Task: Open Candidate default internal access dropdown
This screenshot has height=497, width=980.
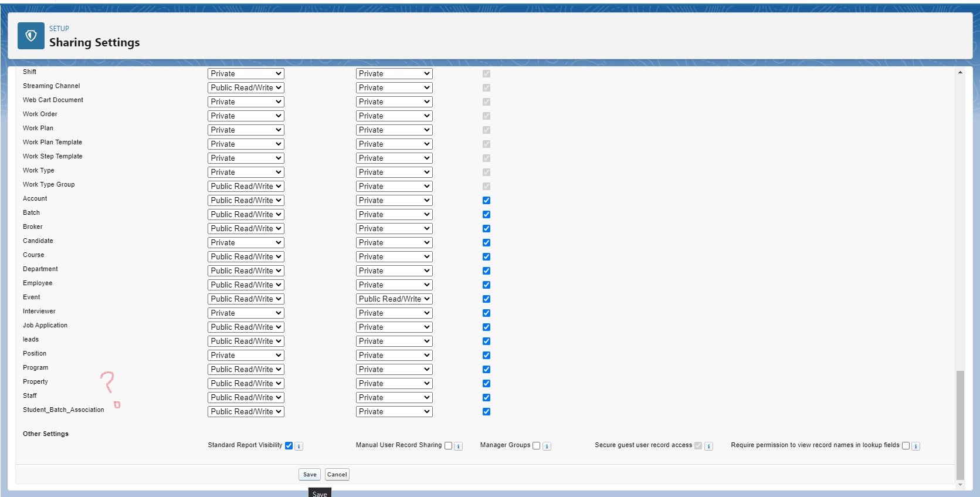Action: [246, 242]
